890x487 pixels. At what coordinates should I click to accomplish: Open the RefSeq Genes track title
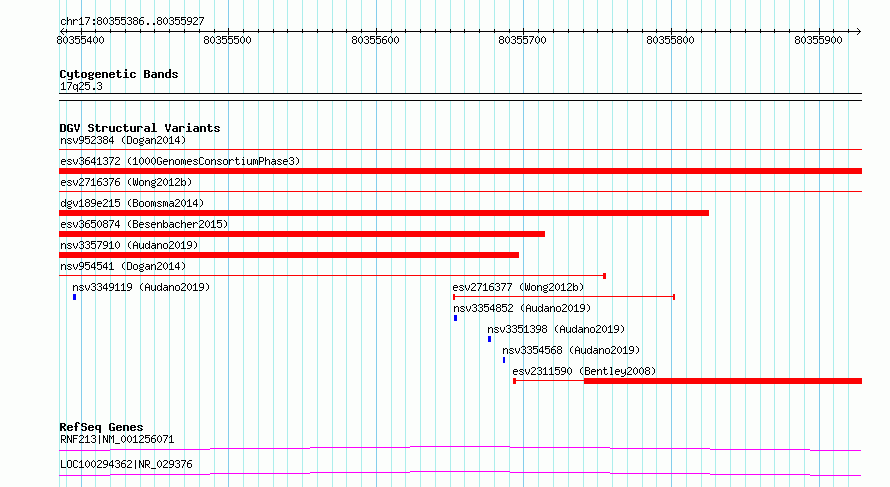tap(101, 427)
